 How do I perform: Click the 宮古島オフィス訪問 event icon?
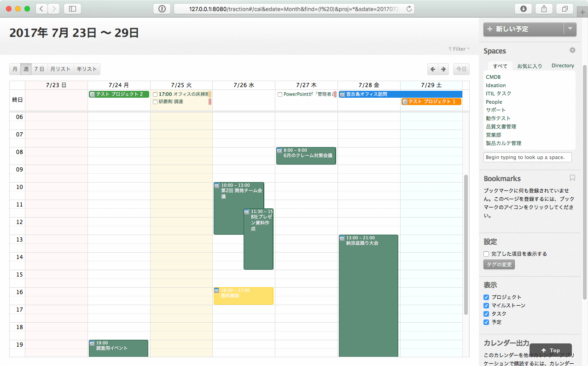[342, 94]
